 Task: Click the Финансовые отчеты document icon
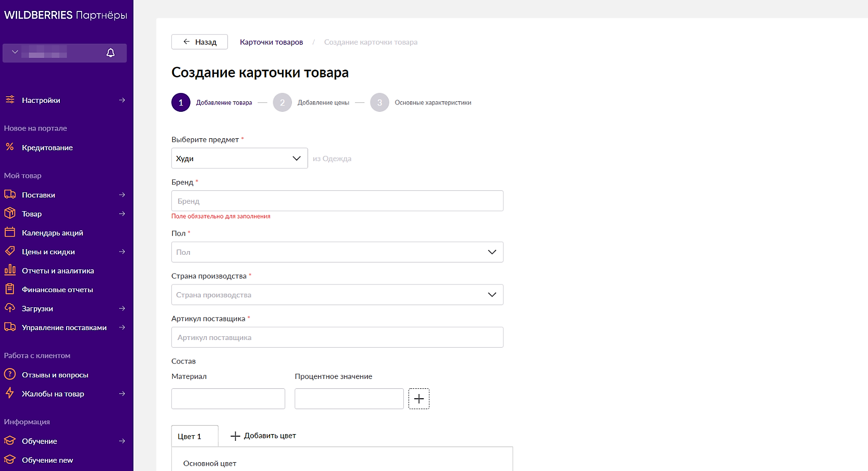pyautogui.click(x=10, y=289)
